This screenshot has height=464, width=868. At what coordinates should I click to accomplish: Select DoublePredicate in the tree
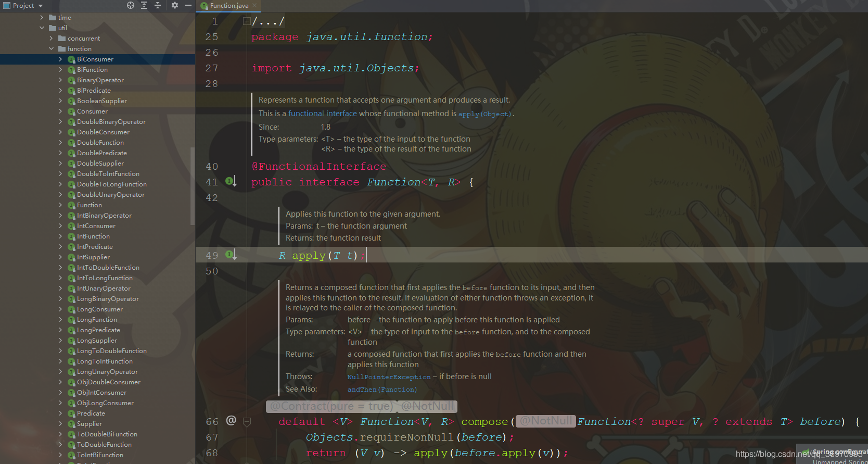point(102,153)
